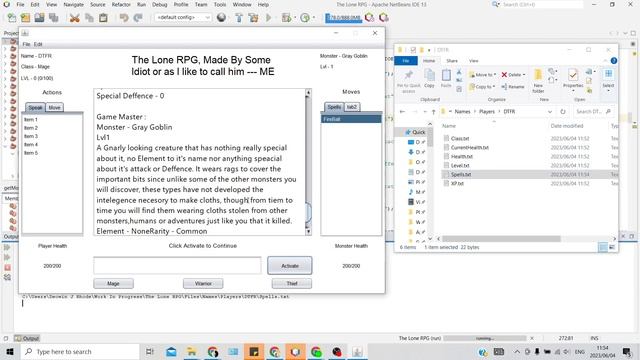
Task: Click the Explorer Back navigation arrow
Action: point(402,111)
